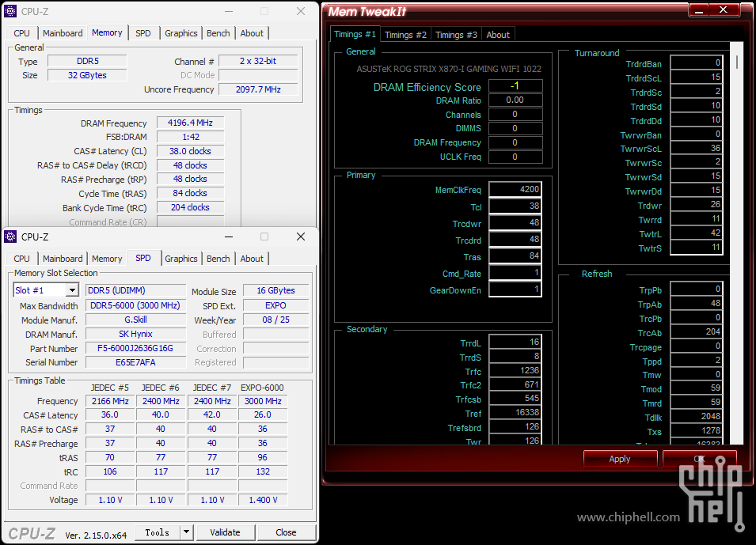This screenshot has width=756, height=545.
Task: Click the Uncore Frequency value "2097.7 MHz"
Action: pyautogui.click(x=258, y=89)
